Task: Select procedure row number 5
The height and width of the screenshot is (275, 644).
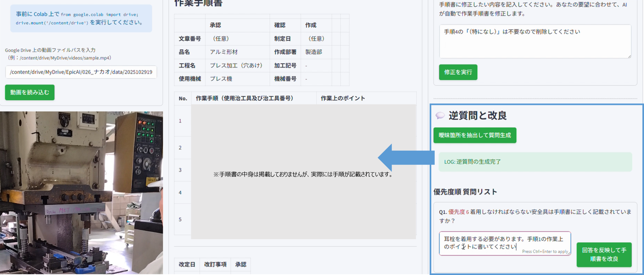Action: [180, 219]
